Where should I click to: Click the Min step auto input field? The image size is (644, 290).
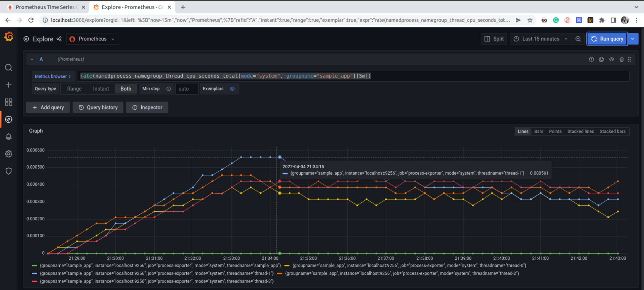(187, 89)
